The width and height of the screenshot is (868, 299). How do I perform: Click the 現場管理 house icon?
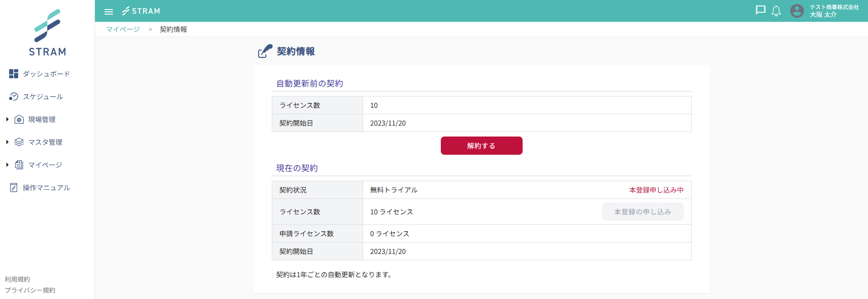19,119
